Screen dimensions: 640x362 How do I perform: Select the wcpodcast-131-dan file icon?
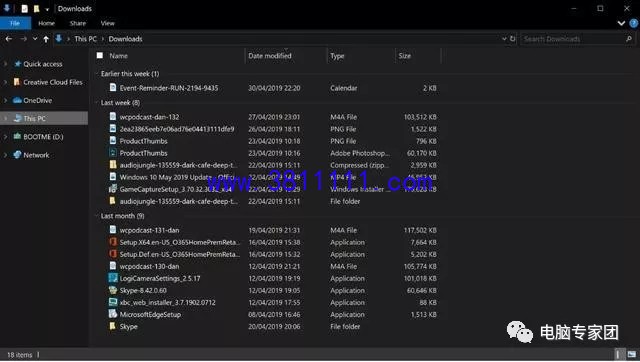click(113, 230)
